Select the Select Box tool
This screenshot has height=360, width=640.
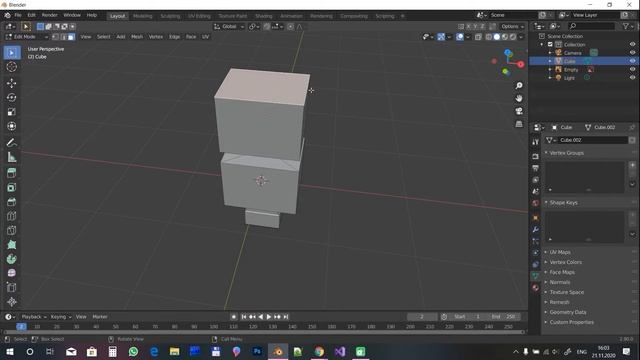click(11, 53)
